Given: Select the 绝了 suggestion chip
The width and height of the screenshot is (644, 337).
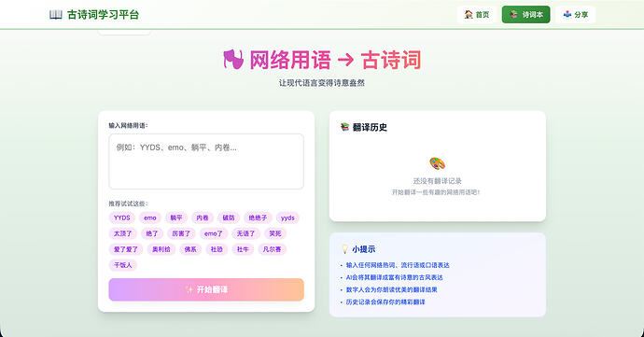Looking at the screenshot, I should (x=152, y=233).
